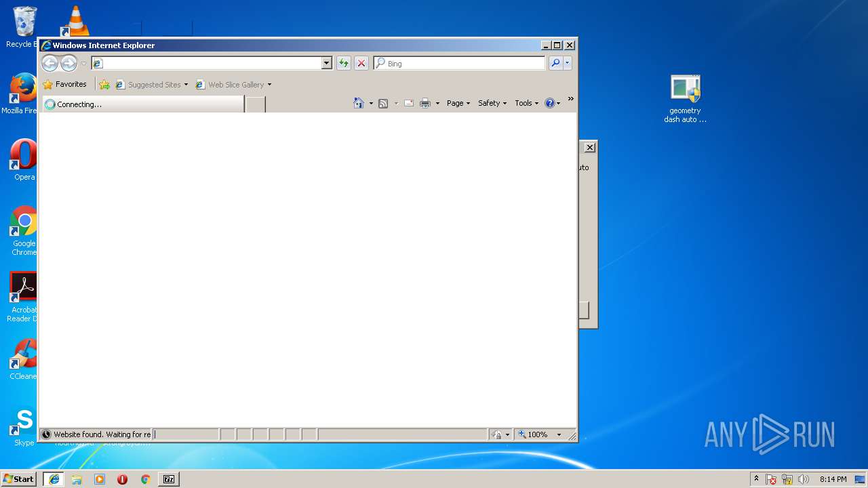Open Windows Explorer folder from taskbar
Image resolution: width=868 pixels, height=488 pixels.
pyautogui.click(x=77, y=479)
